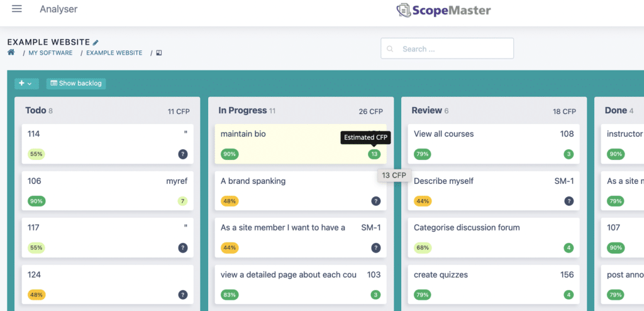Click the 90% badge on card 106
The width and height of the screenshot is (644, 311).
click(36, 201)
